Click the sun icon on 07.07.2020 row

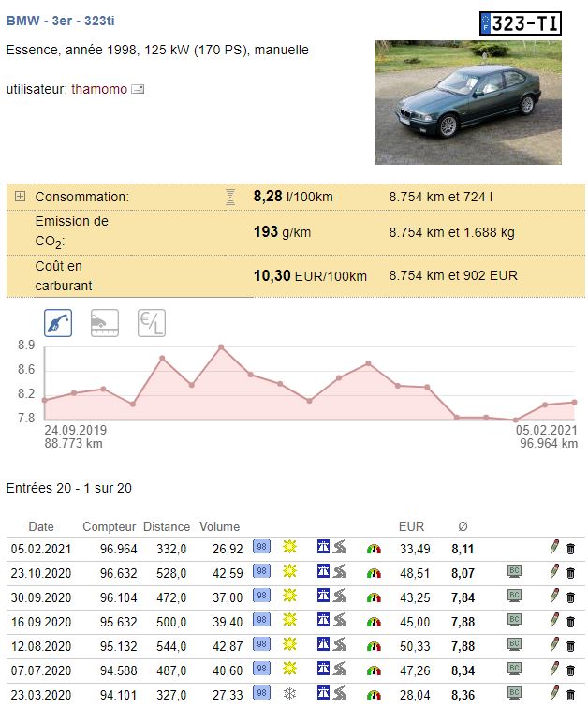pyautogui.click(x=289, y=669)
